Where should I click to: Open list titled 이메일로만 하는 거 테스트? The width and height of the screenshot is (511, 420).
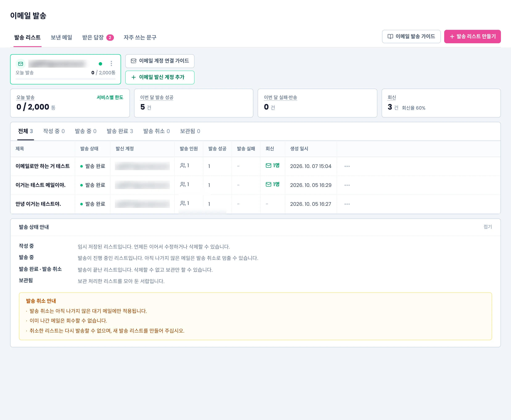coord(43,166)
